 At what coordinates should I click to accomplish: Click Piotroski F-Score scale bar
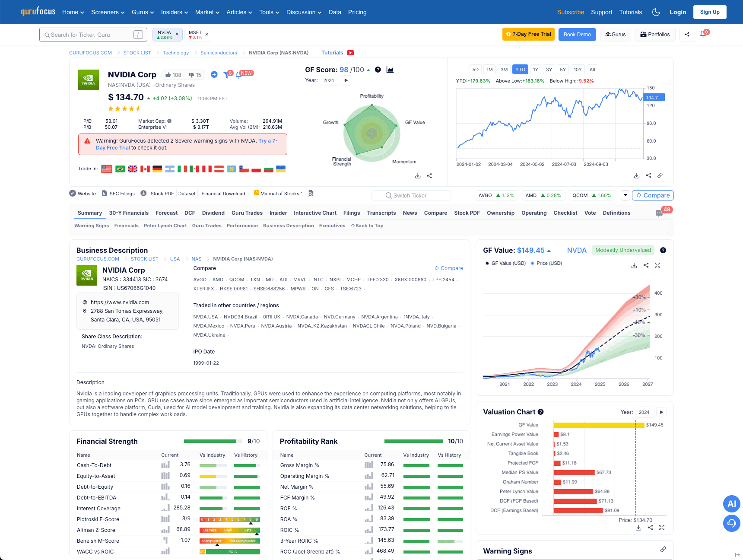point(230,519)
